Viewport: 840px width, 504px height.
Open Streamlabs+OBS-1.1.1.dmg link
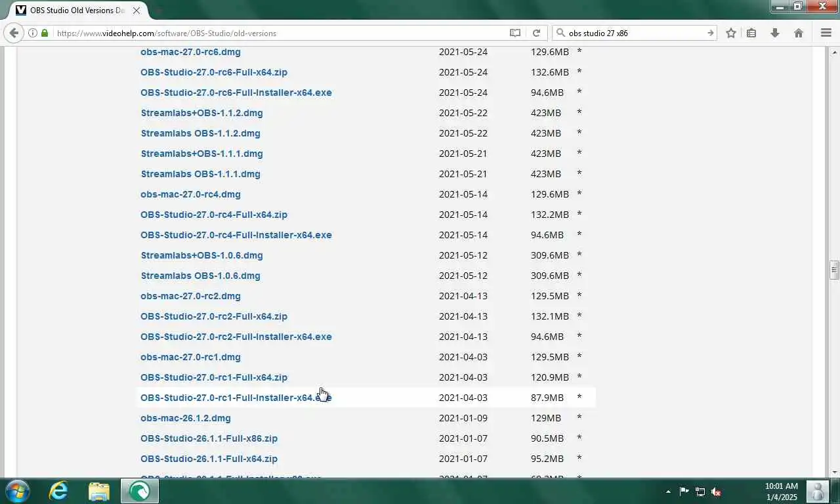pos(202,154)
